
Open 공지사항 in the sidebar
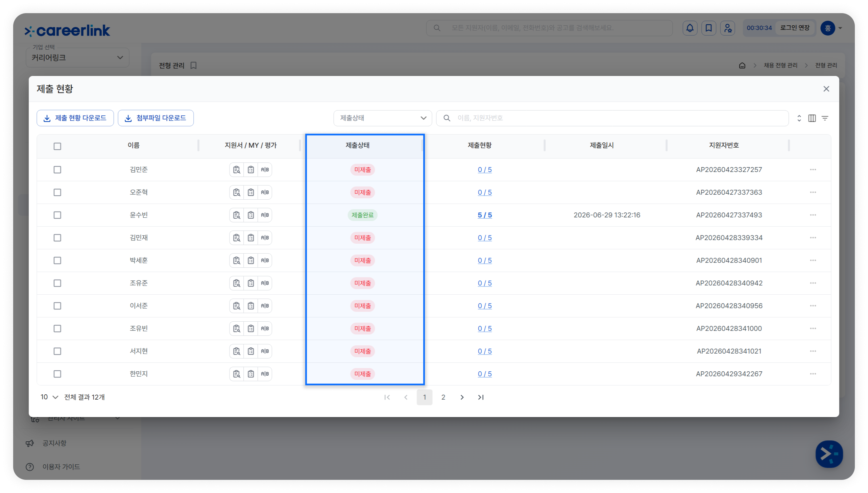[x=54, y=443]
